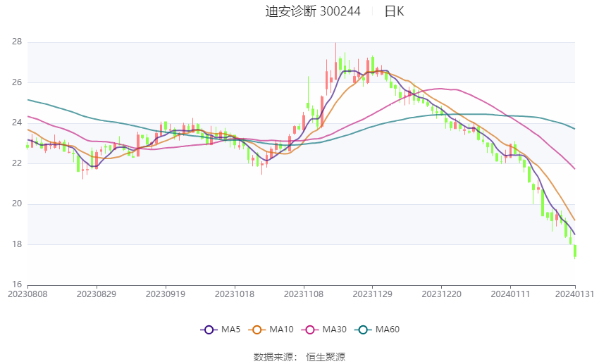Image resolution: width=599 pixels, height=364 pixels.
Task: Click the 18 price axis label
Action: click(17, 244)
